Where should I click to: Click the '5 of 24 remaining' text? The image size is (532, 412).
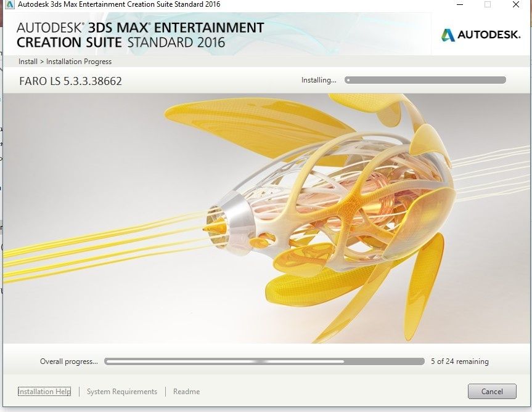[460, 362]
